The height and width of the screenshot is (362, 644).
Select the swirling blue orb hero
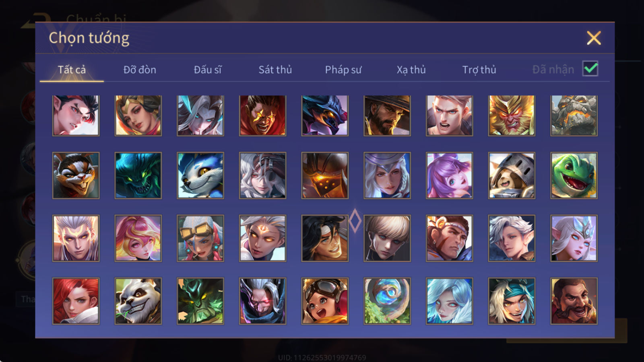coord(387,301)
